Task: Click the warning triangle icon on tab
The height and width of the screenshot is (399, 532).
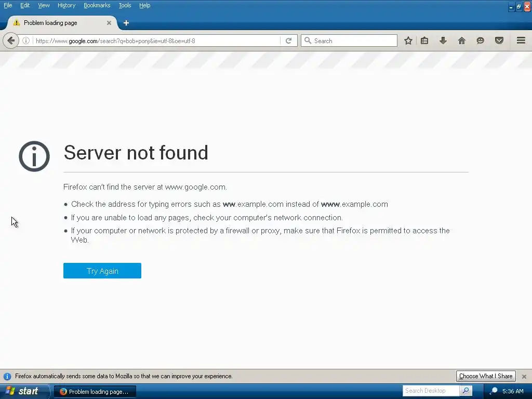Action: point(16,23)
